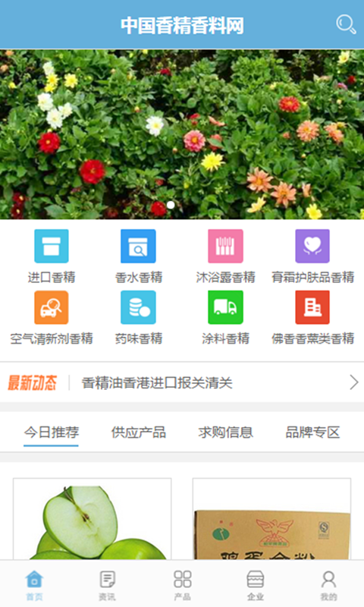Open the cardboard box product thumbnail
This screenshot has width=364, height=607.
pos(272,519)
